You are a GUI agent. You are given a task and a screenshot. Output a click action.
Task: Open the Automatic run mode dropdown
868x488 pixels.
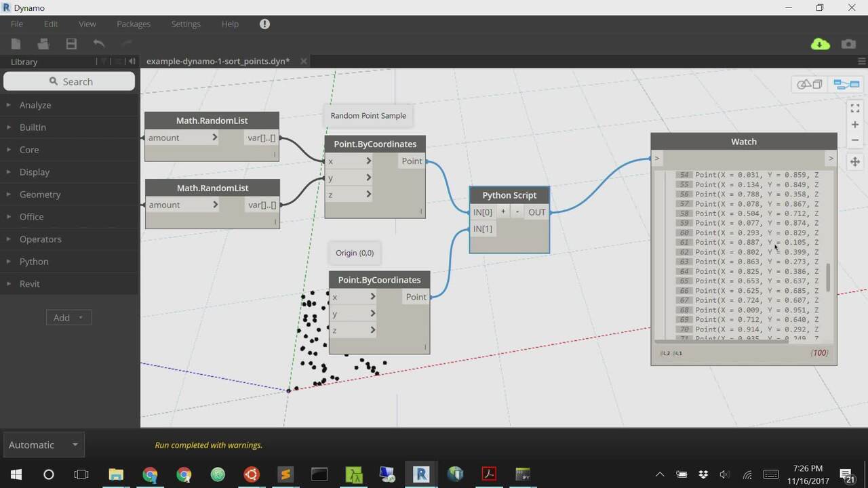(x=43, y=445)
